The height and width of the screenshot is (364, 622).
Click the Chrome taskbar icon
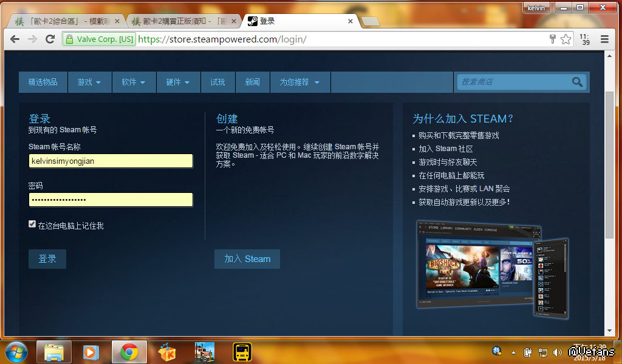129,352
